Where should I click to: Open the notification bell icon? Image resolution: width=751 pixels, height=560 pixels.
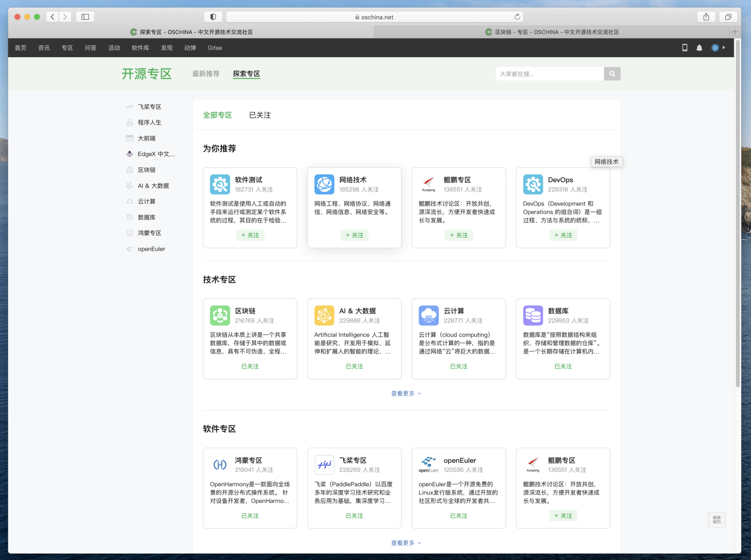(699, 48)
